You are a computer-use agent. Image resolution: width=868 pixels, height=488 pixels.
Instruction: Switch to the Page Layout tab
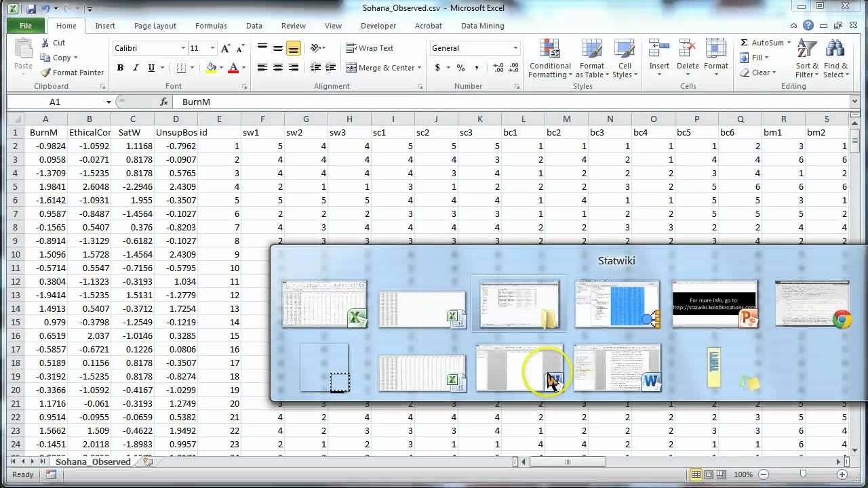pos(155,26)
